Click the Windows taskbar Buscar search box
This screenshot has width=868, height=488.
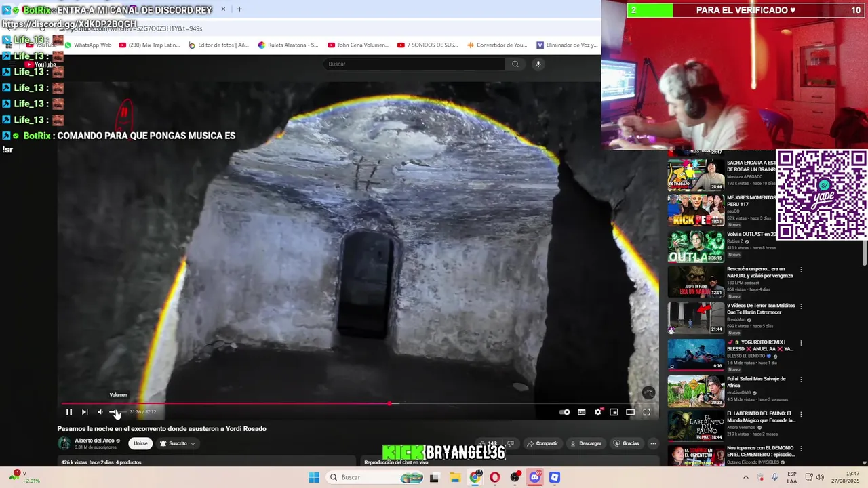pos(376,477)
